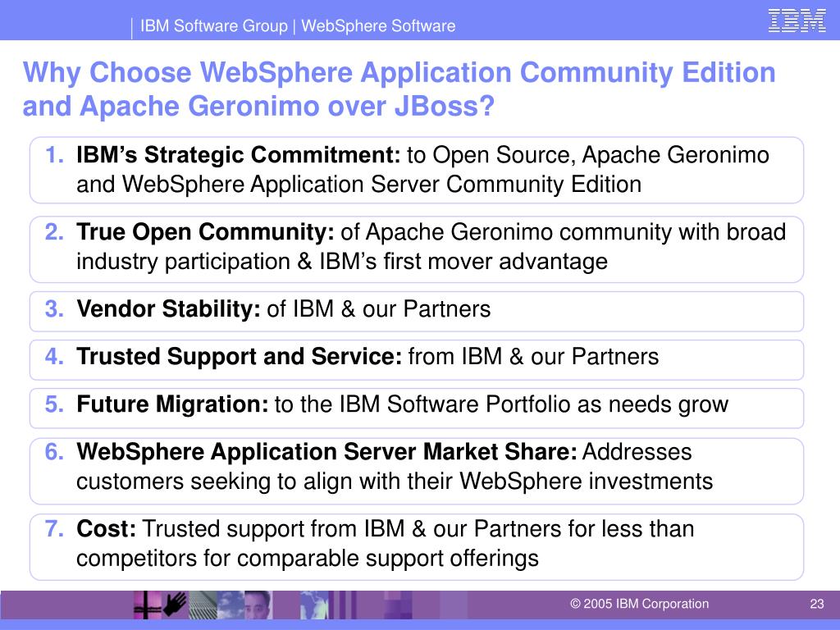Image resolution: width=840 pixels, height=630 pixels.
Task: Select the 'WebSphere Software' header text
Action: point(378,25)
